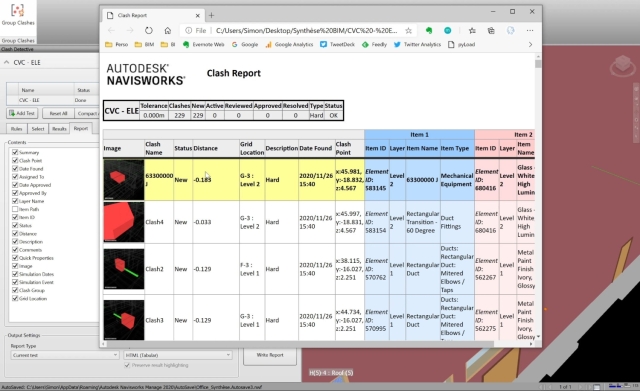The image size is (640, 391).
Task: Open Feedly bookmark
Action: [x=374, y=44]
